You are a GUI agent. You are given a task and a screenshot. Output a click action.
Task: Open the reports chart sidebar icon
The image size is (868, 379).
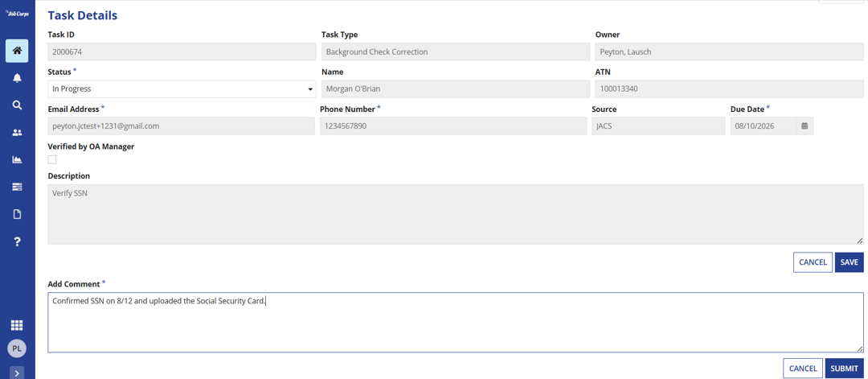pyautogui.click(x=17, y=159)
